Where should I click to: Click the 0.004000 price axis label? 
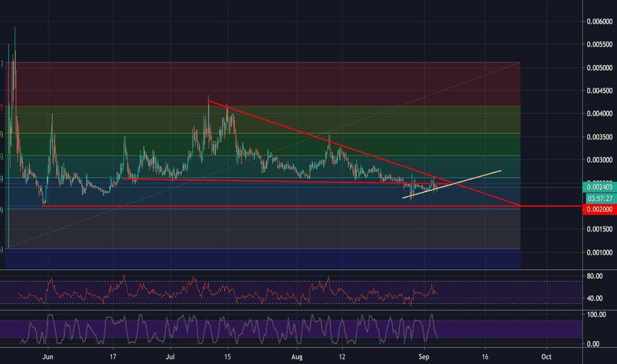[x=599, y=114]
